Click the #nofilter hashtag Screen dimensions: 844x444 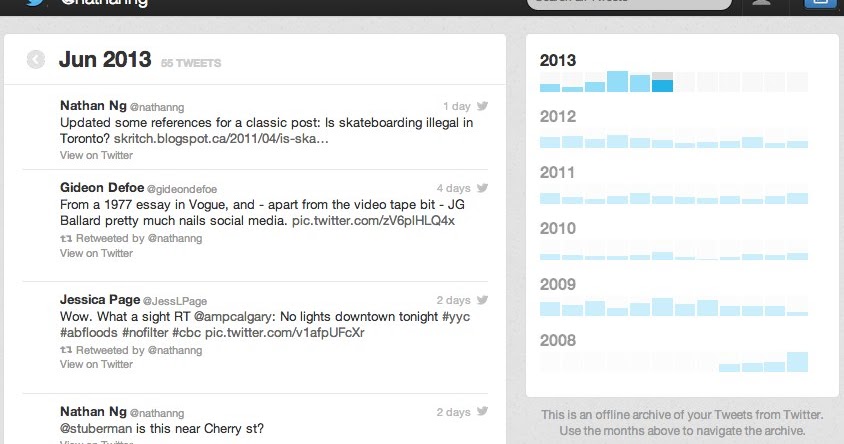[145, 333]
